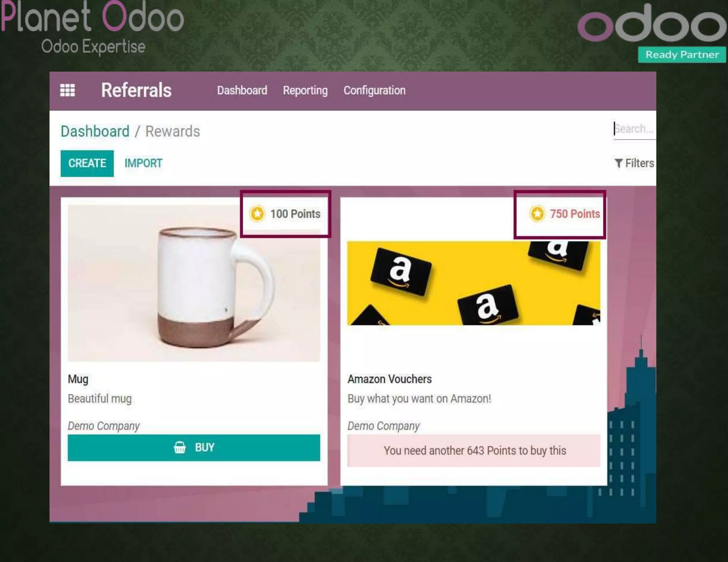Click the Ready Partner badge

(x=681, y=55)
